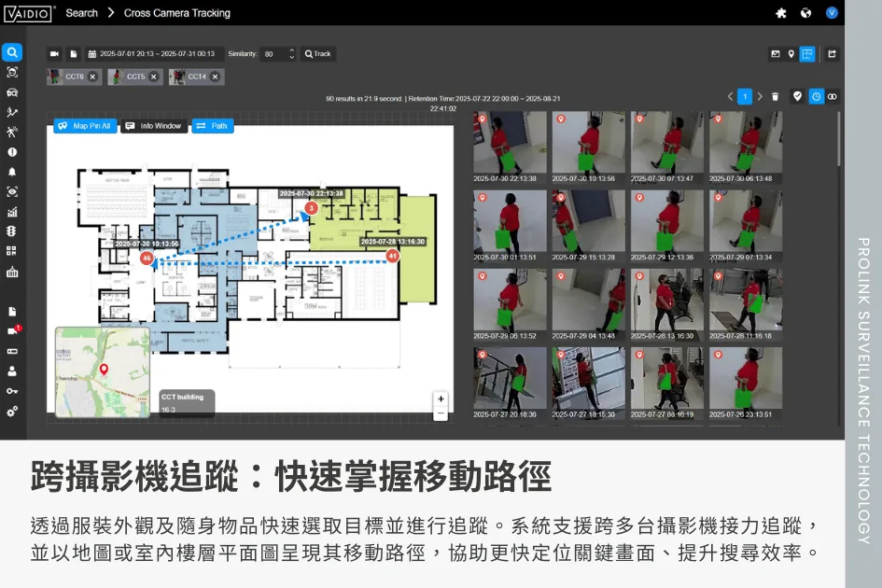Click the results list scrollbar
This screenshot has width=882, height=588.
(x=839, y=140)
